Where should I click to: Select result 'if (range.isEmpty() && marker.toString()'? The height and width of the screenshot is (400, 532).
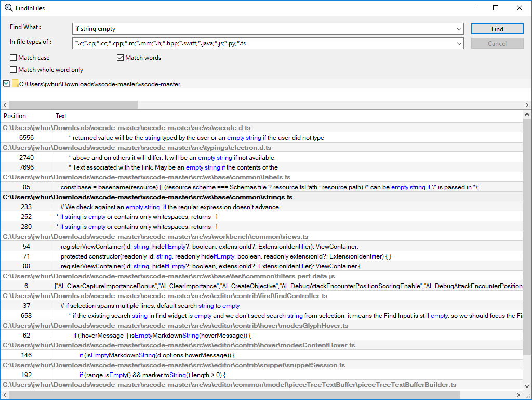tap(262, 375)
